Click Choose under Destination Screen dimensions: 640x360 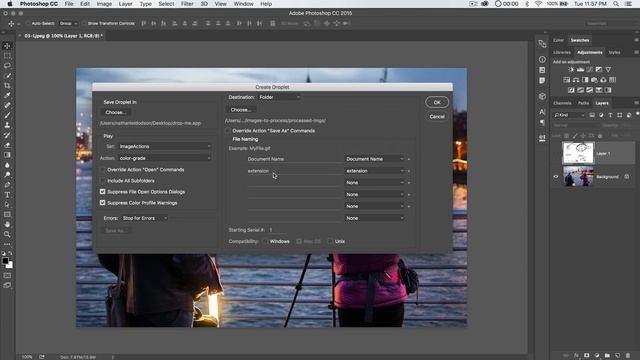(240, 110)
